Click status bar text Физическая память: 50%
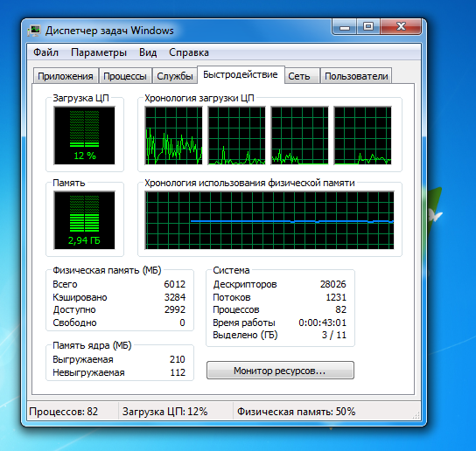 [296, 412]
